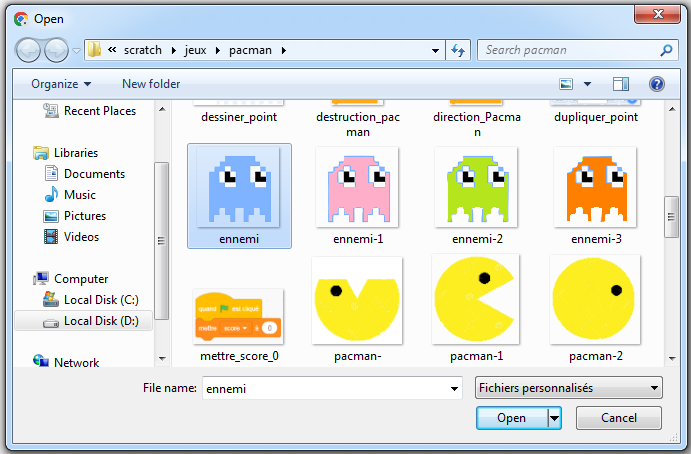
Task: Click file list scroll down arrow
Action: point(672,358)
